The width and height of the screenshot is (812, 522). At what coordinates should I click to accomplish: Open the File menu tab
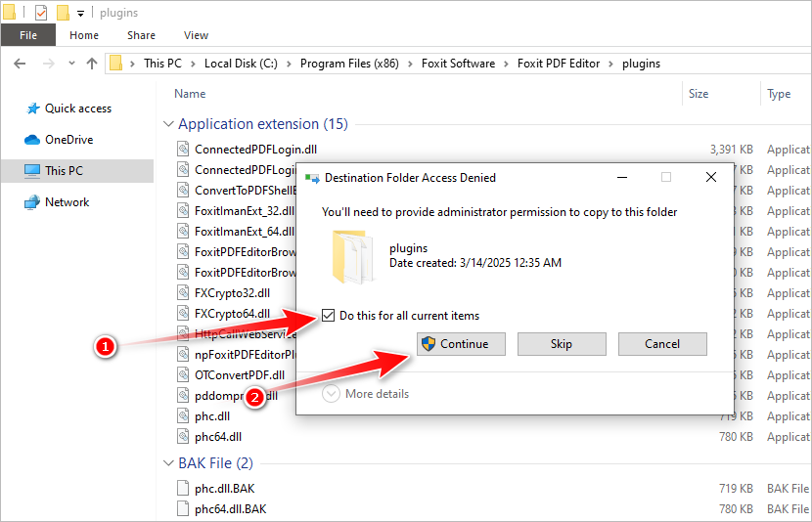tap(28, 35)
